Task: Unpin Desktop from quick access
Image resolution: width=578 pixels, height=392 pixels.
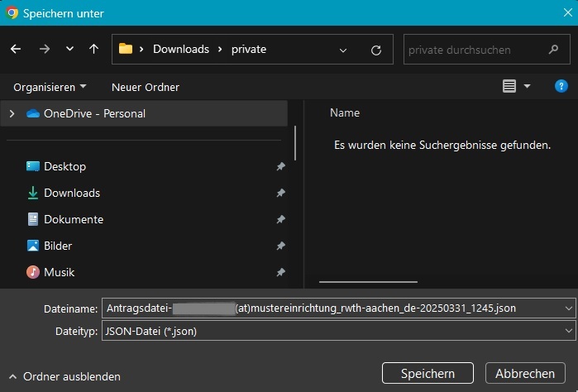Action: click(x=280, y=166)
